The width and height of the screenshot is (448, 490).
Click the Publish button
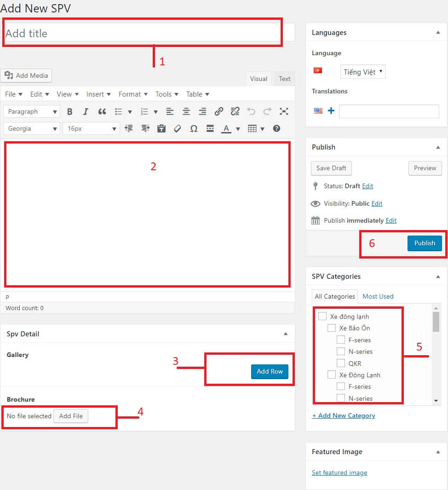pyautogui.click(x=424, y=243)
